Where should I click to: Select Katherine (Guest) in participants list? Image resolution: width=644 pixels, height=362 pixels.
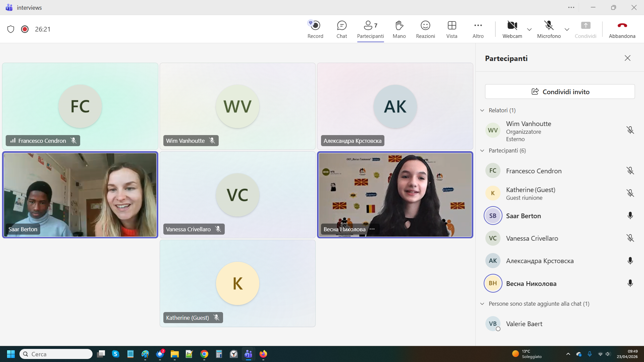(x=559, y=193)
